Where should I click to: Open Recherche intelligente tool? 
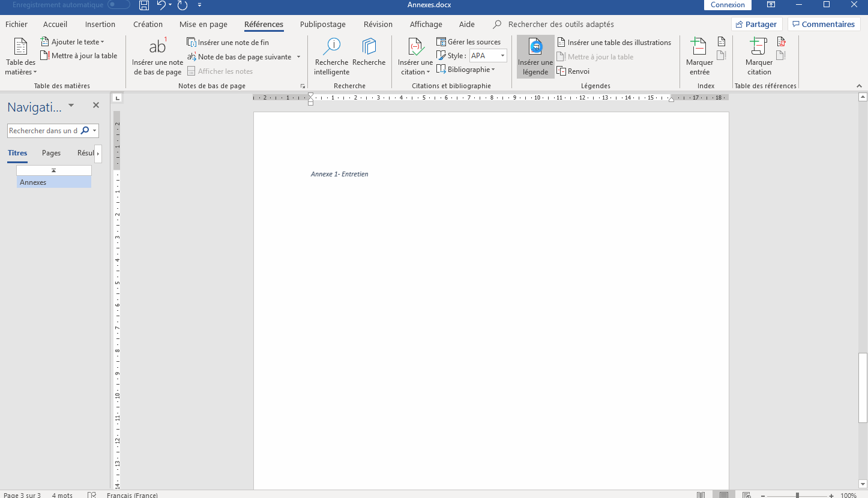click(331, 48)
